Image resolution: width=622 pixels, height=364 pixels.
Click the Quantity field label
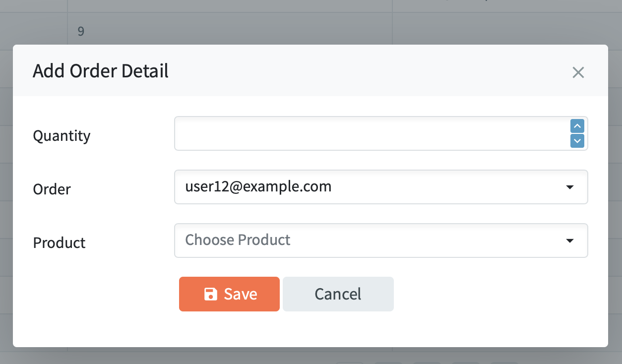click(x=62, y=136)
